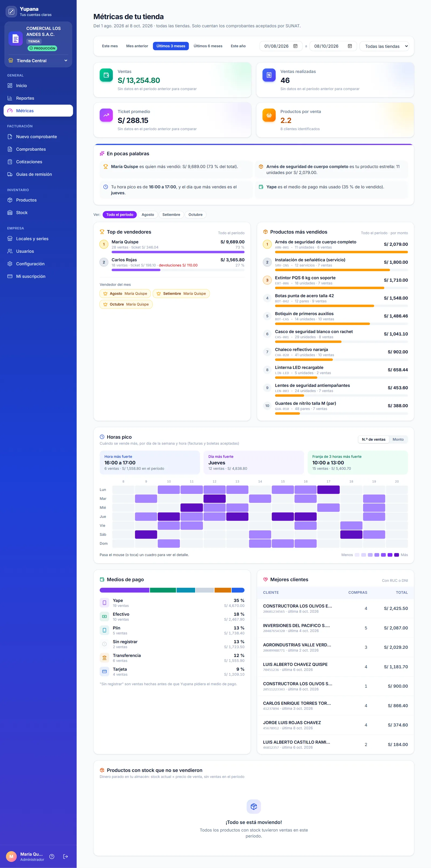
Task: Select the Mes anterior range tab
Action: click(x=137, y=46)
